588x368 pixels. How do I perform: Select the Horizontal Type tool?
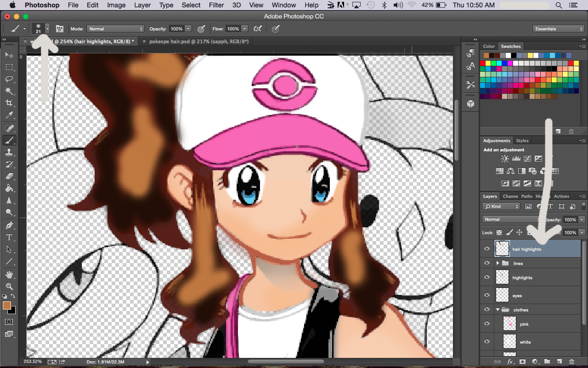click(9, 237)
